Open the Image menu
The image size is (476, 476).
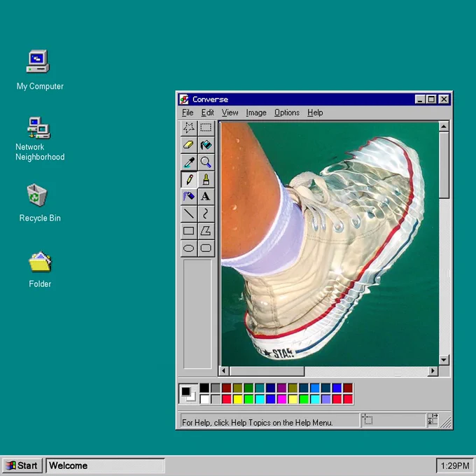[x=256, y=113]
